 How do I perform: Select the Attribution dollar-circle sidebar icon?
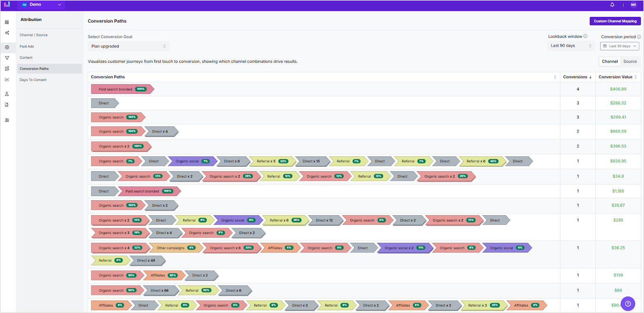(x=7, y=47)
